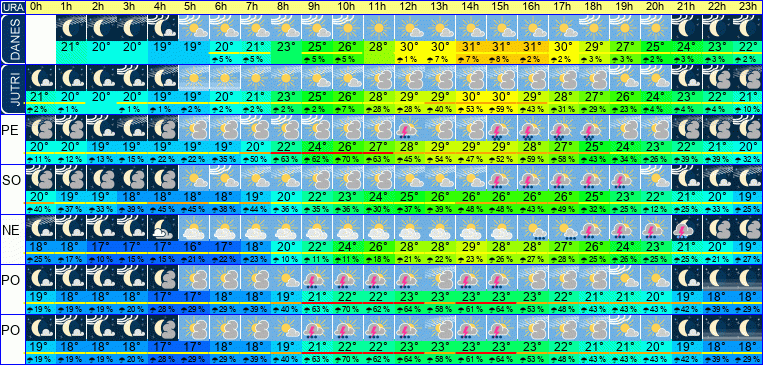Click the moon icon at 1h in DANES row
The image size is (763, 365).
tap(72, 28)
